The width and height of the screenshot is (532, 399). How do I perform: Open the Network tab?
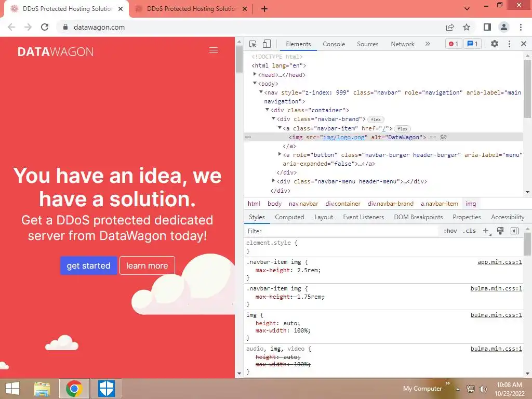(403, 44)
